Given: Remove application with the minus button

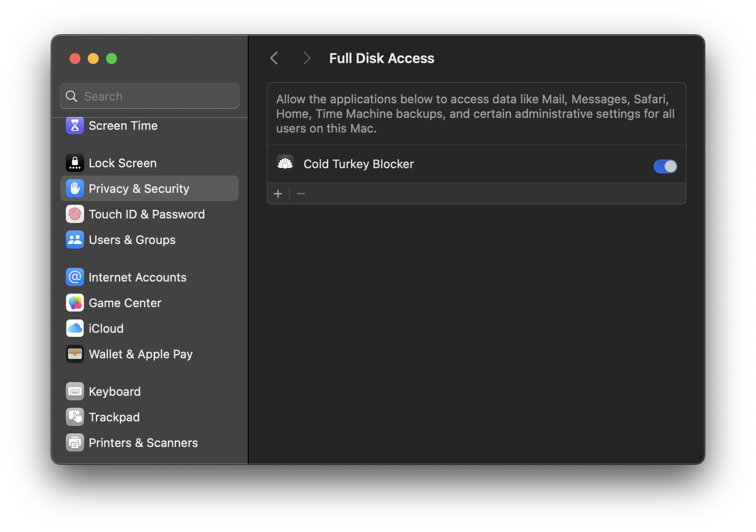Looking at the screenshot, I should [x=301, y=194].
